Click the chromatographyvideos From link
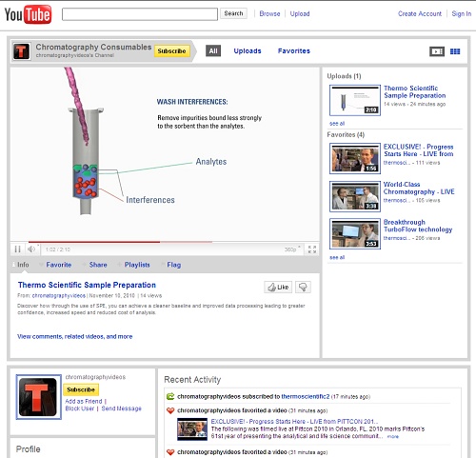 click(x=59, y=295)
